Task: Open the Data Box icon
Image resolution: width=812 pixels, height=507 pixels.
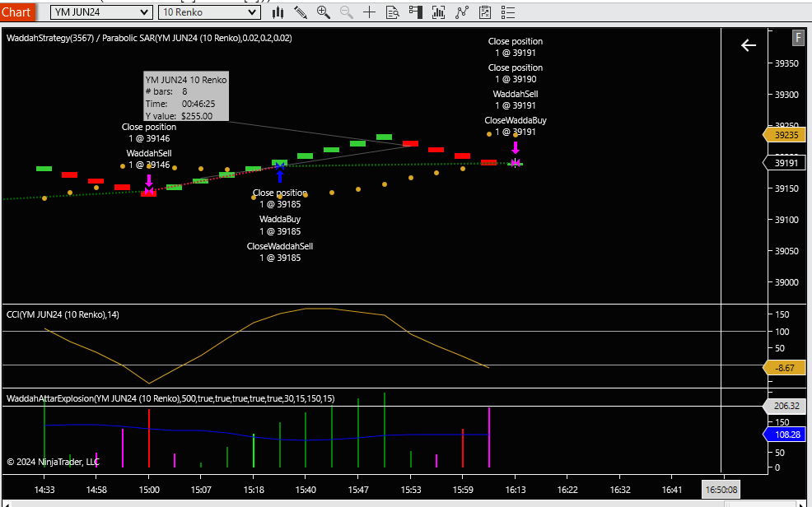Action: [x=392, y=12]
